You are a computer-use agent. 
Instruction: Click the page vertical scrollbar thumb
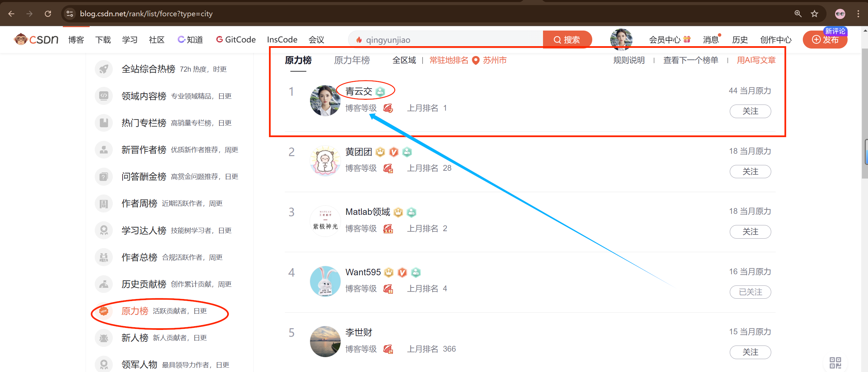click(865, 114)
